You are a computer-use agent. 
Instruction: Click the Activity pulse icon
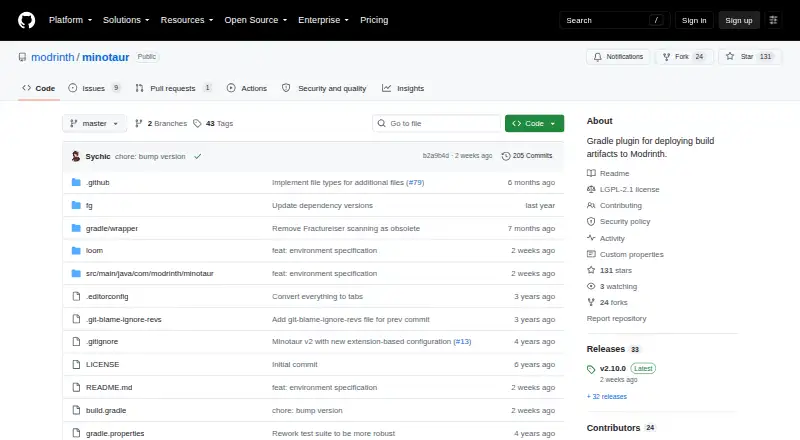pos(591,238)
